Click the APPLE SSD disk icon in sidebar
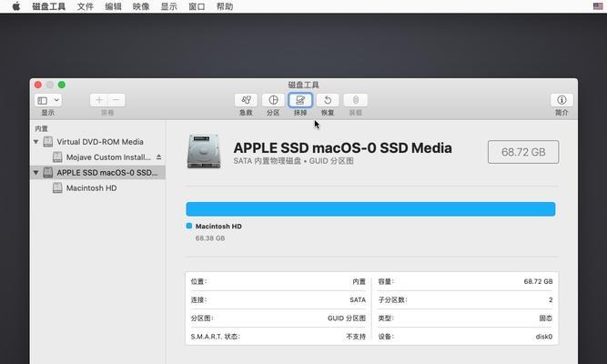Screen dimensions: 607x364 click(48, 172)
